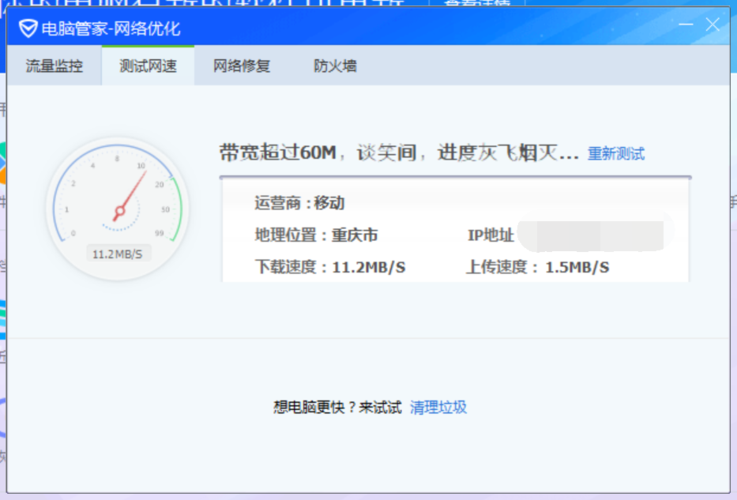Click the 运营商：移动 info line
This screenshot has height=500, width=737.
[300, 203]
